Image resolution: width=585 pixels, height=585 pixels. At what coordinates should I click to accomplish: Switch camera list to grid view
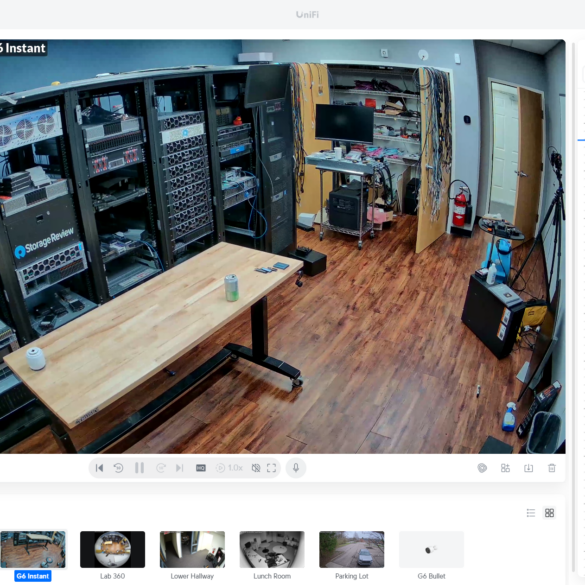tap(549, 513)
